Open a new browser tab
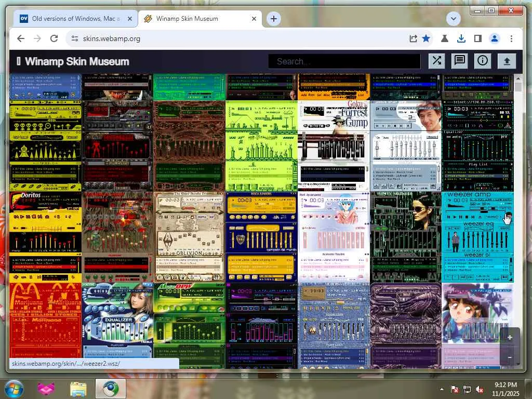This screenshot has height=399, width=532. (274, 19)
